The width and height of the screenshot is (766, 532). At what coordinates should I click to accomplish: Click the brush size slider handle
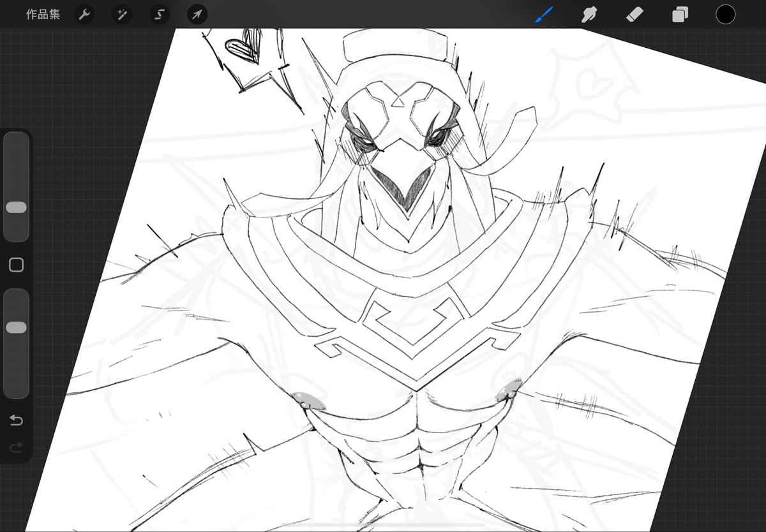16,207
